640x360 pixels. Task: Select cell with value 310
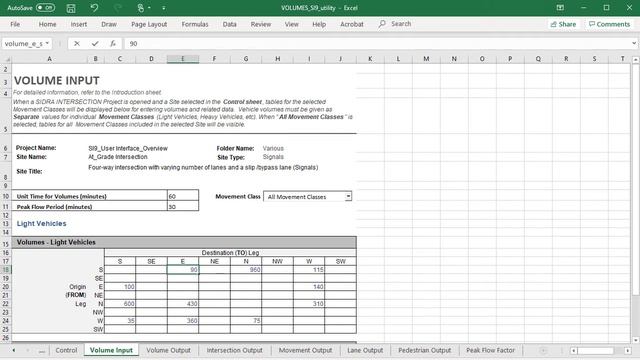coord(309,304)
